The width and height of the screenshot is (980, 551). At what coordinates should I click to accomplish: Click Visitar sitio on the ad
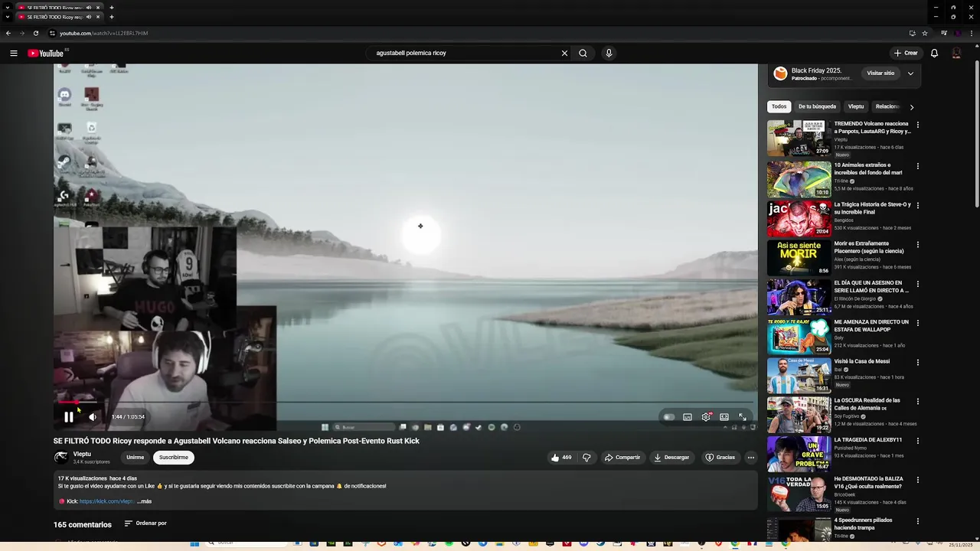pos(880,73)
